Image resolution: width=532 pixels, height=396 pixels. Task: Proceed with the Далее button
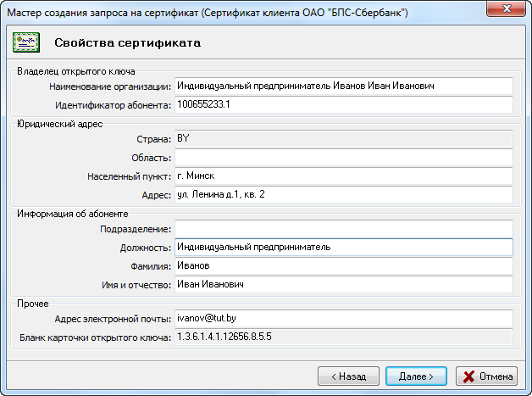(415, 376)
